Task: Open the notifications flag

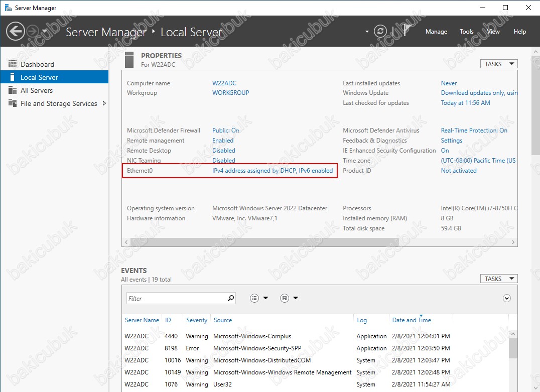Action: pos(407,31)
